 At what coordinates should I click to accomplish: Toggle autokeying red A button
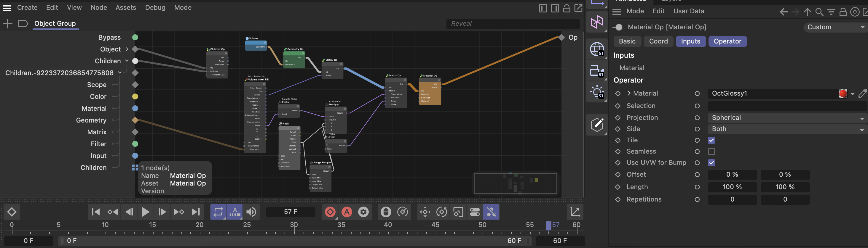pos(347,212)
